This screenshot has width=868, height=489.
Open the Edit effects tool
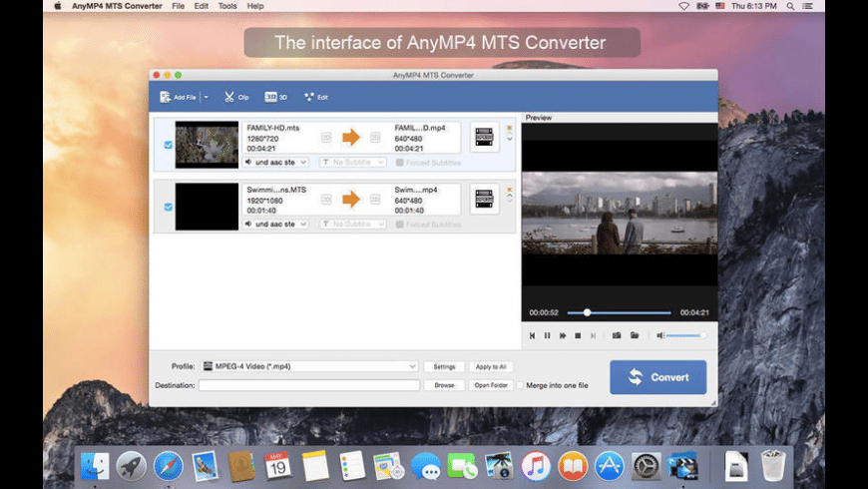click(x=316, y=97)
